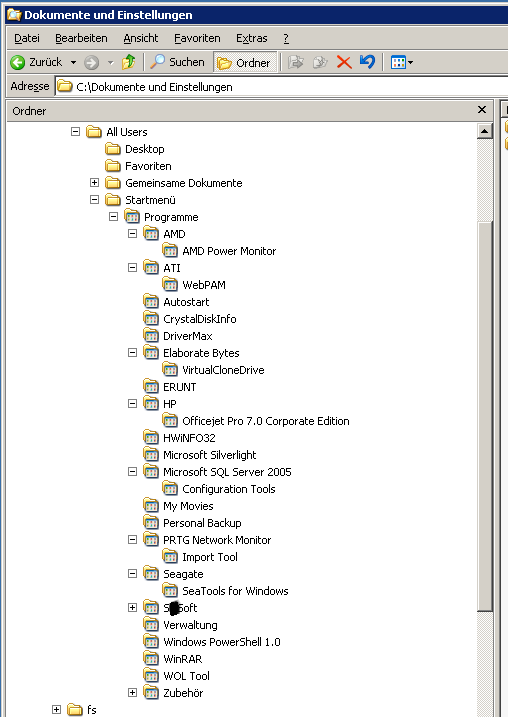This screenshot has height=717, width=508.
Task: Open the Datei menu
Action: click(27, 38)
